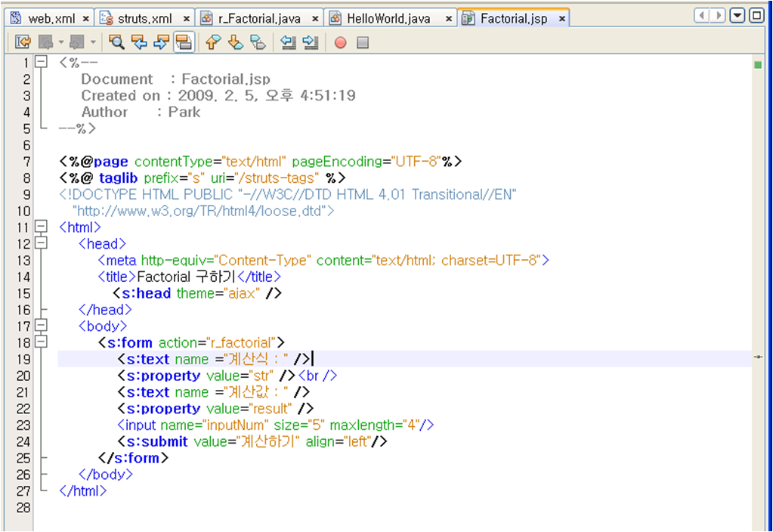This screenshot has width=773, height=532.
Task: Click line number 28 in the gutter
Action: tap(23, 508)
